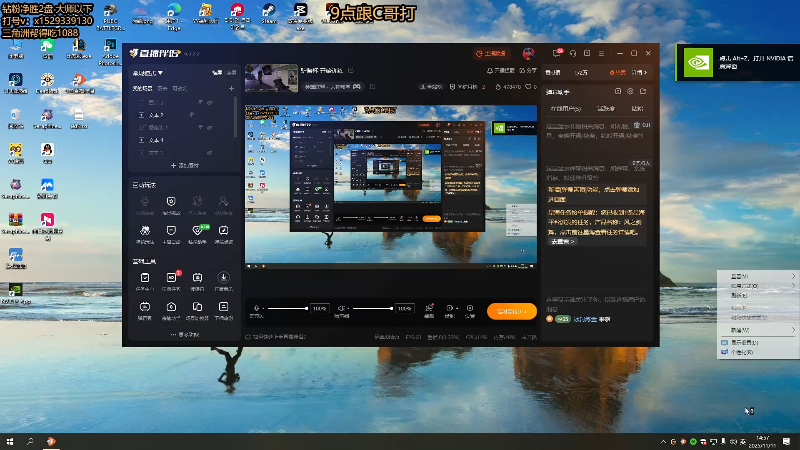Adjust the microphone volume slider
This screenshot has height=450, width=800.
[x=288, y=308]
